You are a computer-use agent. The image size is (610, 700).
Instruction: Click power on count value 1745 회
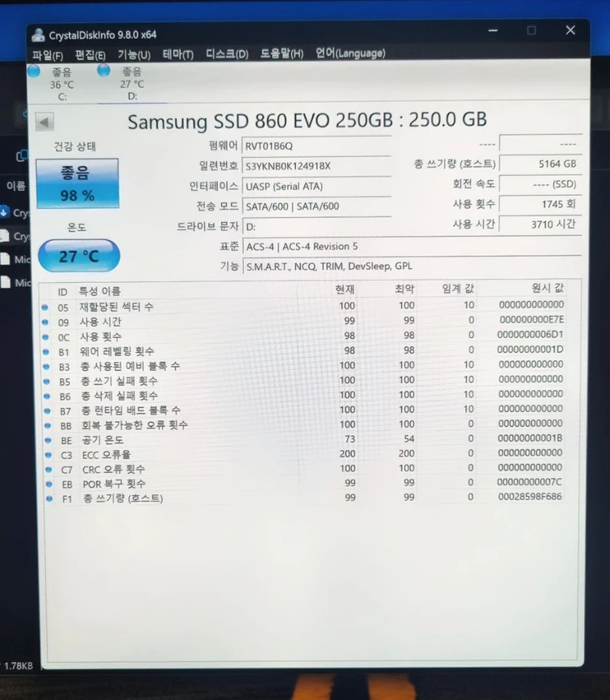point(540,204)
